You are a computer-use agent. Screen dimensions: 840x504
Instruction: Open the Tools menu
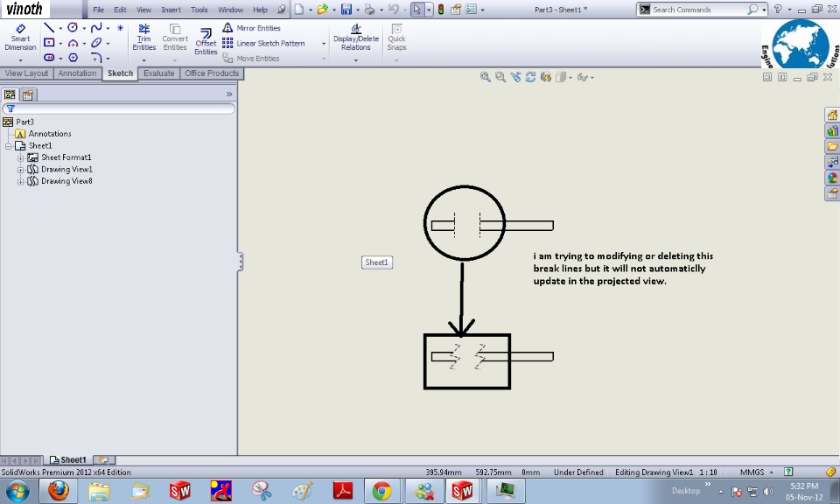coord(199,10)
